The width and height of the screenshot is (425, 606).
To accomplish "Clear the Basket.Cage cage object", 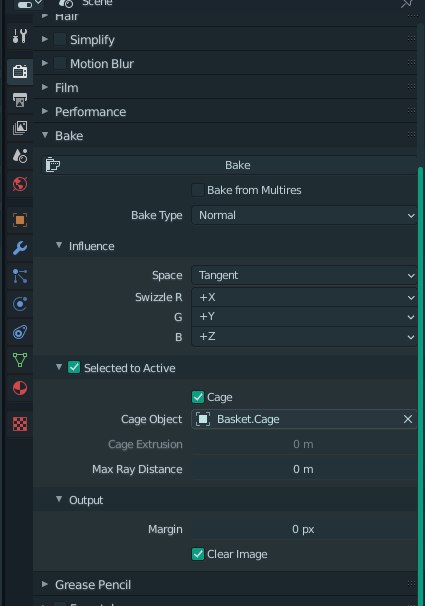I will tap(408, 419).
